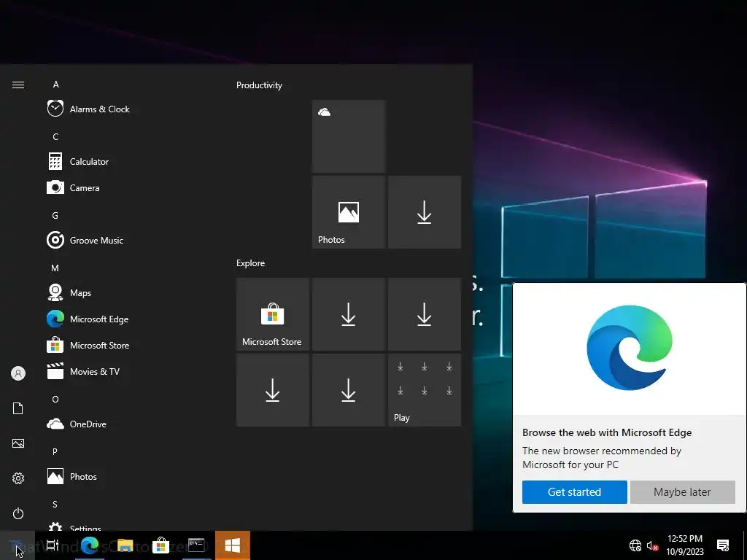Open the clock showing 12:52 PM
Screen dimensions: 747x560
pos(684,545)
